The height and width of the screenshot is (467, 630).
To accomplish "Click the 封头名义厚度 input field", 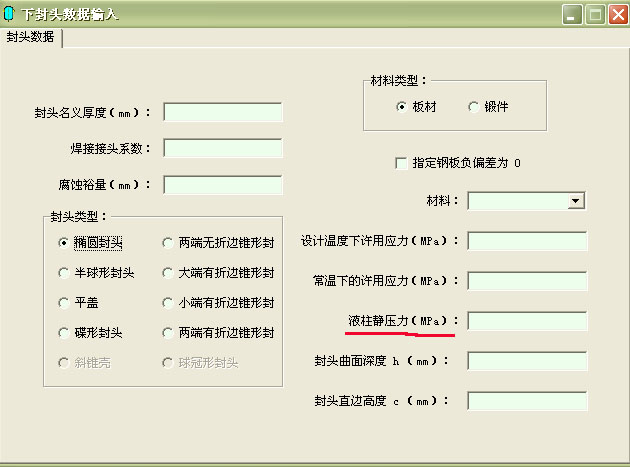I will [222, 112].
